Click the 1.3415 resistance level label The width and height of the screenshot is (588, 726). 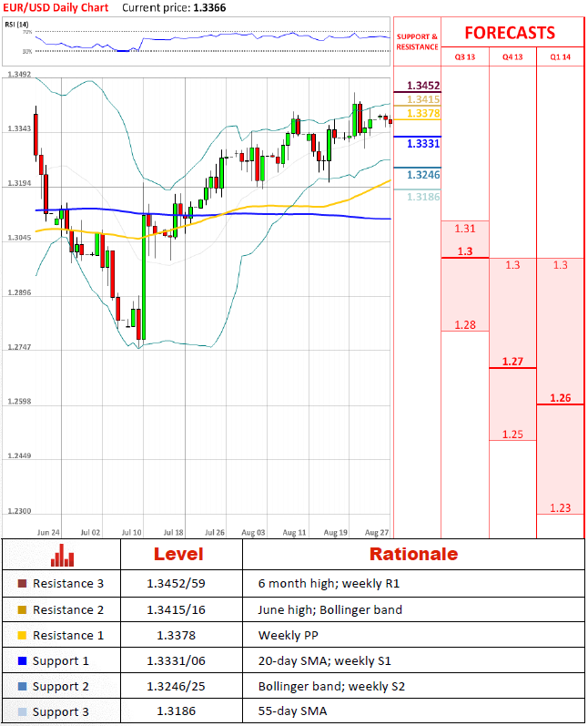click(423, 99)
